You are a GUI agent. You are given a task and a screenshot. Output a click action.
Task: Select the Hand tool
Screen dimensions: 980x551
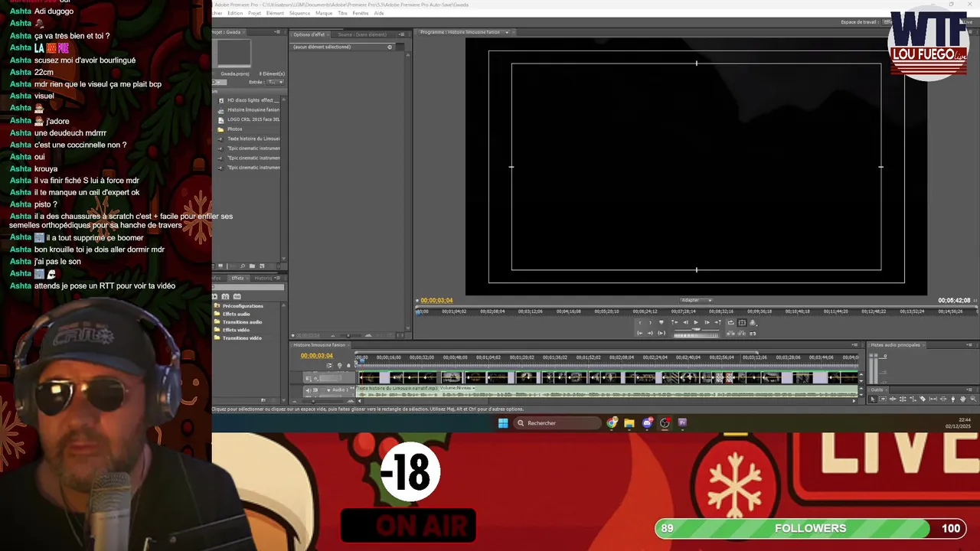tap(963, 399)
